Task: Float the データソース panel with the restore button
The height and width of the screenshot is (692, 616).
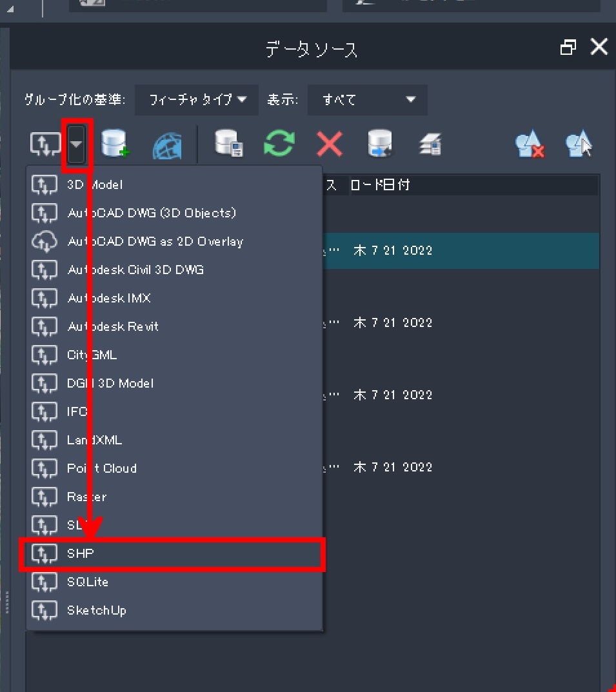Action: point(568,47)
